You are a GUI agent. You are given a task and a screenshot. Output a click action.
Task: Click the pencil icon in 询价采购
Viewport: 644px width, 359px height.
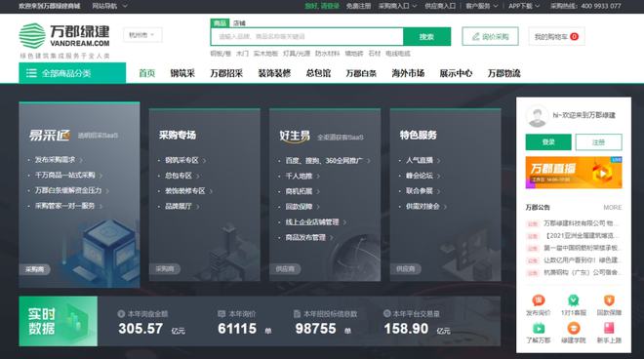(x=475, y=36)
